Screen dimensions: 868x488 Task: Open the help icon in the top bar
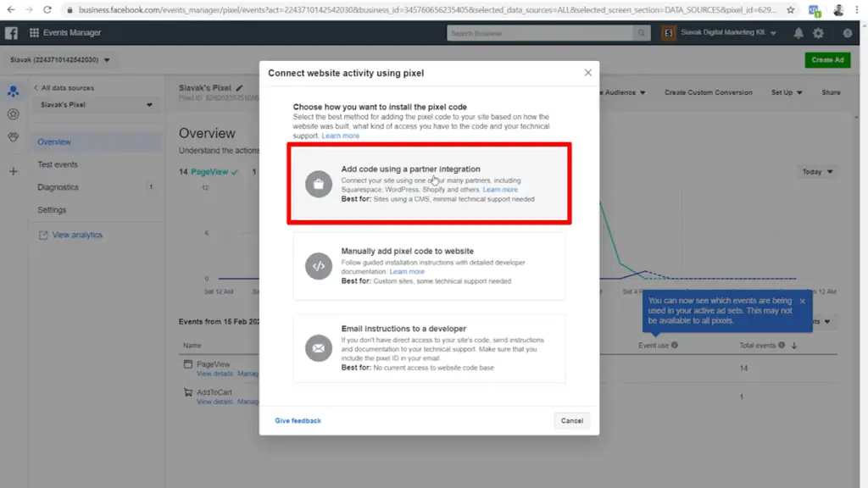click(x=846, y=32)
